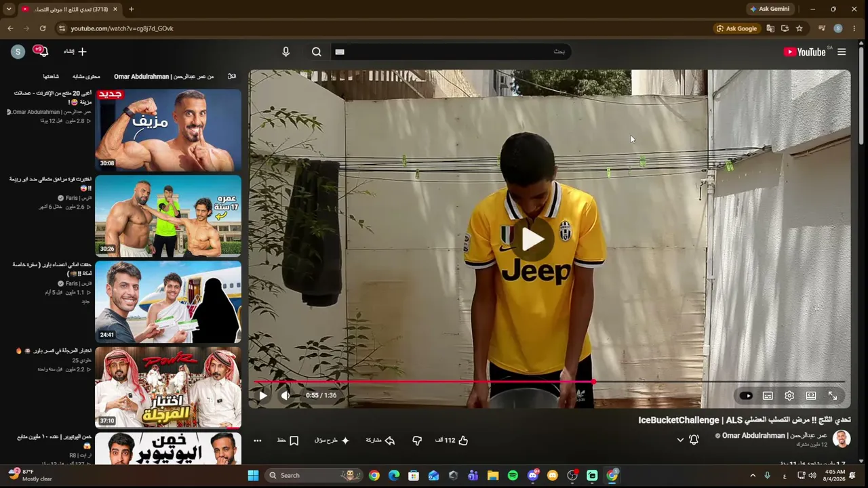The image size is (868, 488).
Task: Open the YouTube guide hamburger menu
Action: click(x=842, y=52)
